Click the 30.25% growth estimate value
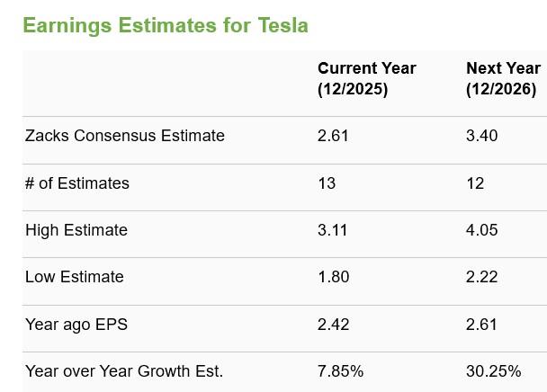547x392 pixels. pos(493,371)
